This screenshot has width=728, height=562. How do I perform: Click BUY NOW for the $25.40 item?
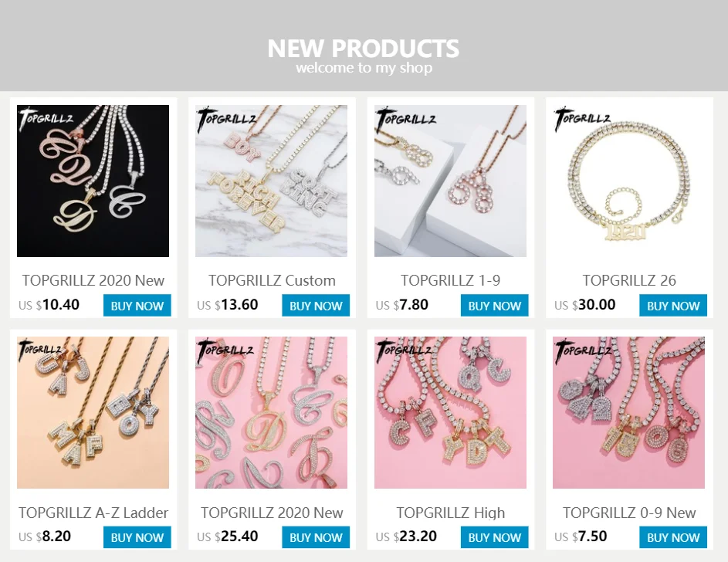316,537
